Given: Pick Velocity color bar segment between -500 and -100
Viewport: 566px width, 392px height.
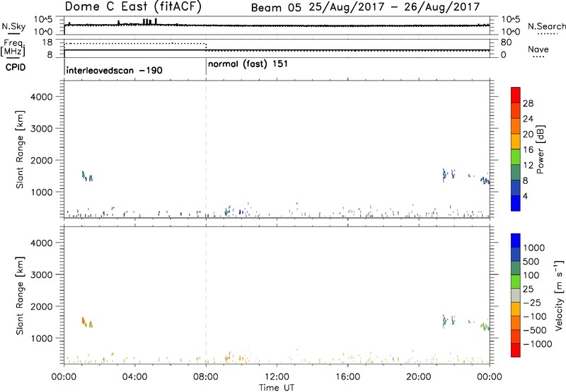Looking at the screenshot, I should pyautogui.click(x=516, y=323).
